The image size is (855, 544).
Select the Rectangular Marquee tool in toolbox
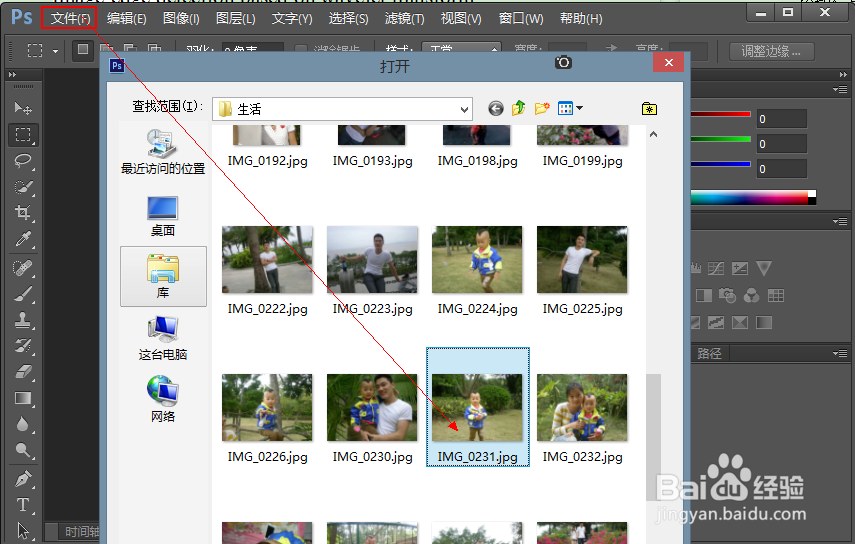point(23,135)
